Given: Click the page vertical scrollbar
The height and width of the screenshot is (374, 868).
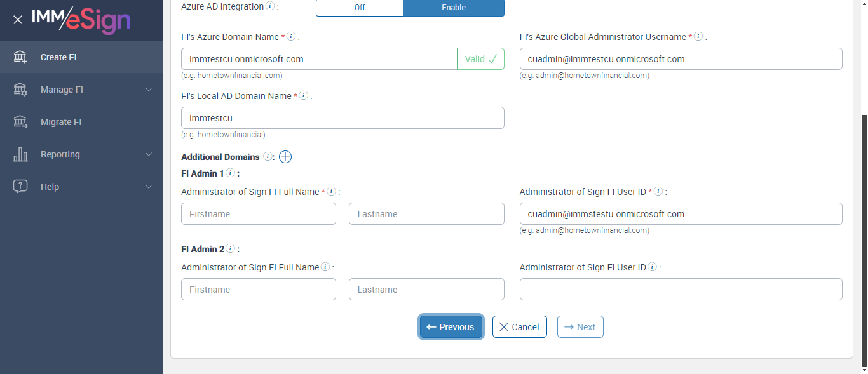Looking at the screenshot, I should (x=864, y=241).
